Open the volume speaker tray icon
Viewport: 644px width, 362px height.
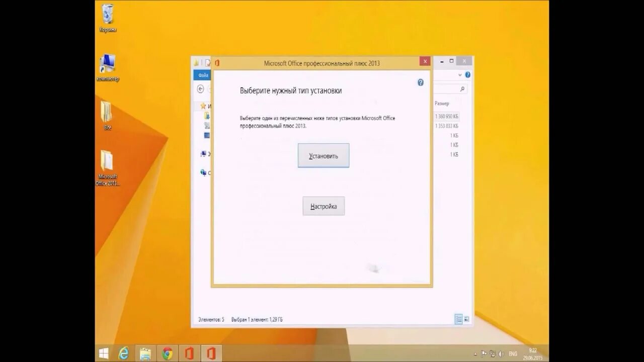point(501,354)
